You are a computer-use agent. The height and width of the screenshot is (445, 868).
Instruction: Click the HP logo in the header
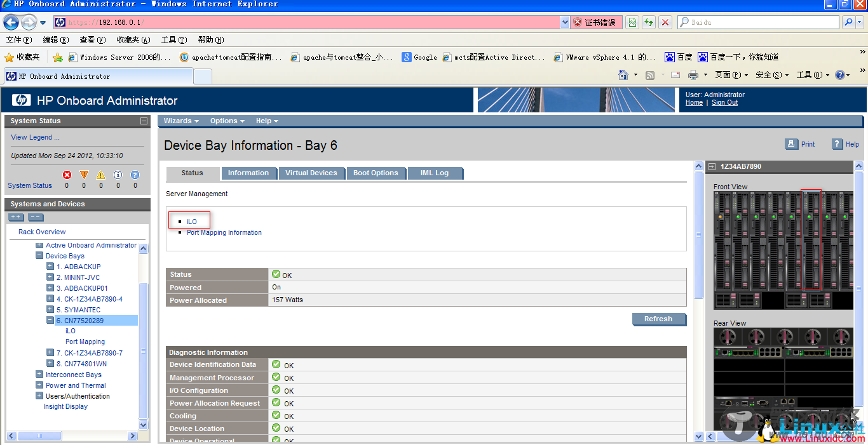click(x=21, y=100)
